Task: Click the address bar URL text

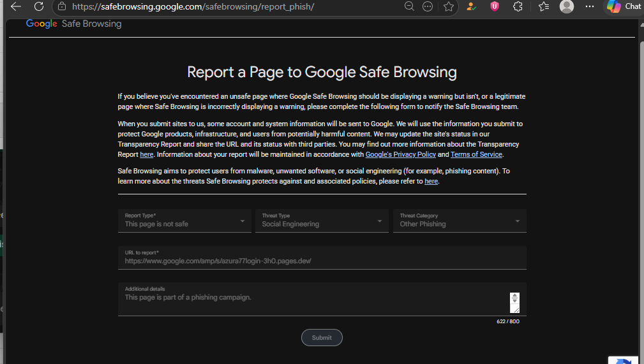Action: coord(193,6)
